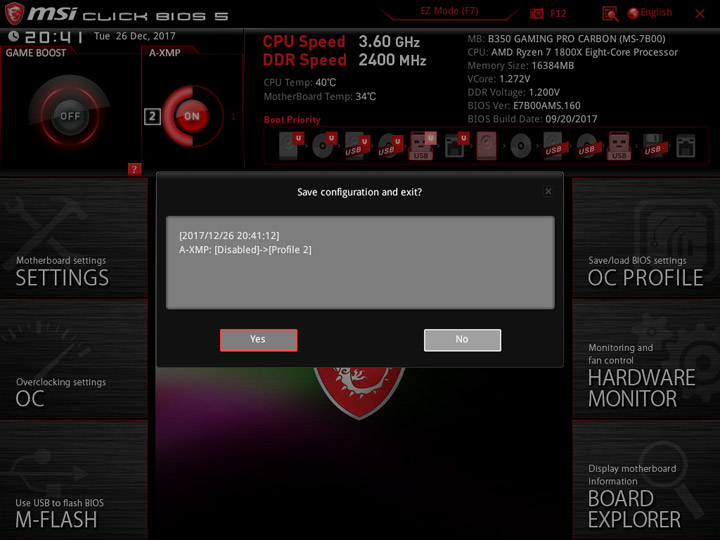Click the GAME BOOST panel label
This screenshot has width=720, height=540.
(x=36, y=53)
